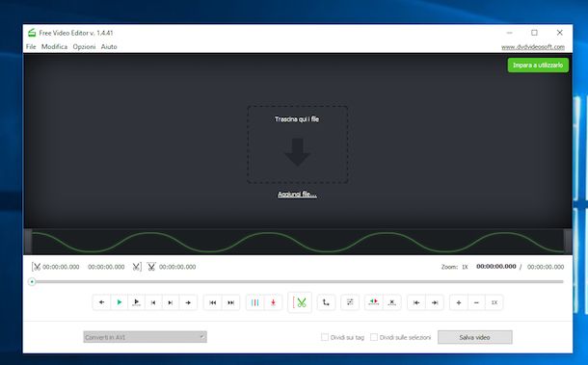Open the Converti in AVI dropdown
The width and height of the screenshot is (588, 365).
point(145,337)
